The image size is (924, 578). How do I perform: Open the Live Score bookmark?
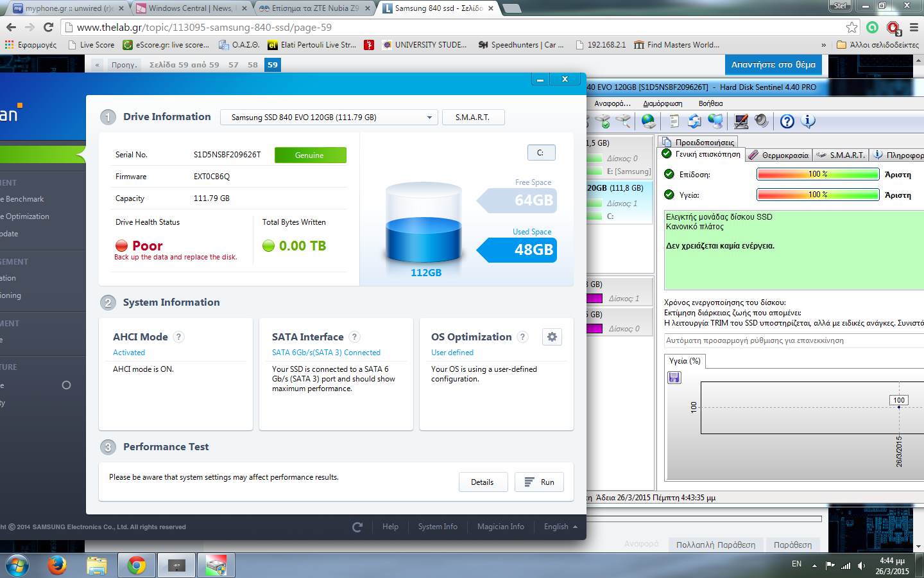[90, 45]
